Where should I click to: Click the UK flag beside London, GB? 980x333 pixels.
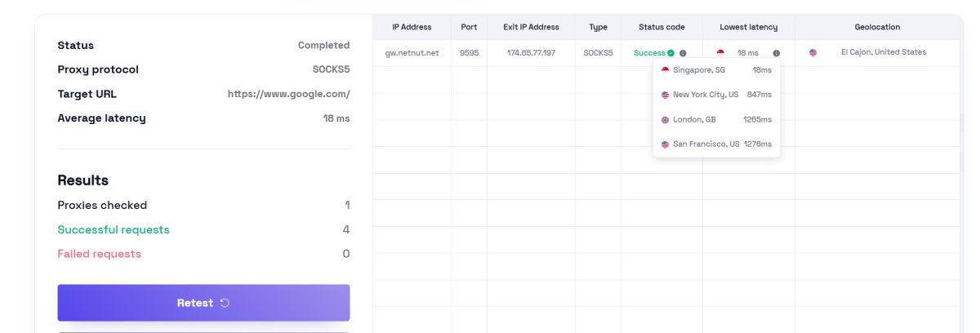(x=666, y=119)
